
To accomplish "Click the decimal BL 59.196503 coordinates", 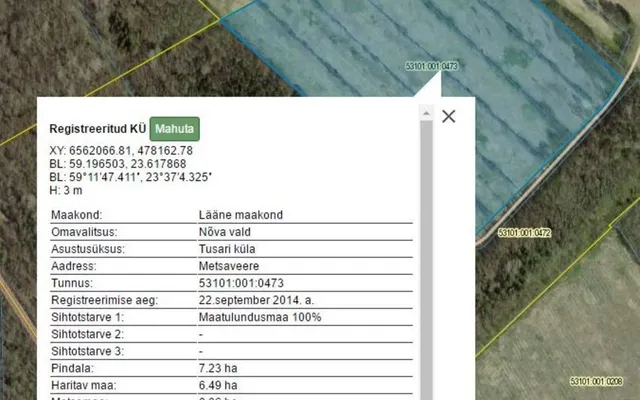I will [118, 164].
